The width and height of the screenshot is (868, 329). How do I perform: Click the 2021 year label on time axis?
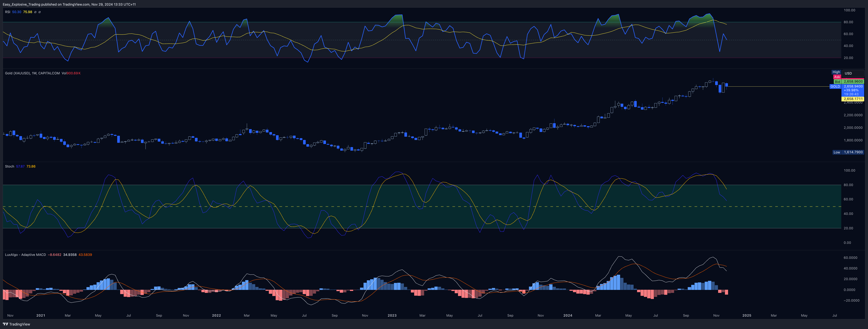click(x=40, y=316)
